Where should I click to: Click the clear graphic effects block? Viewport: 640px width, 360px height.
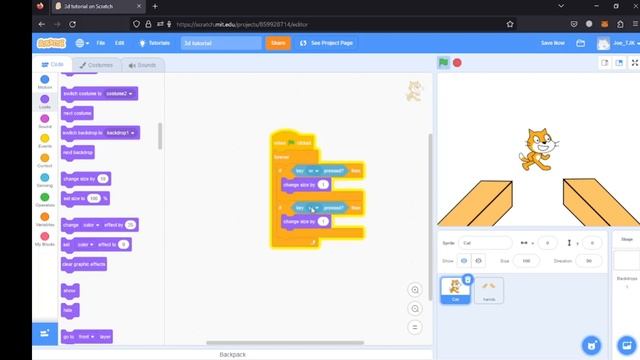[84, 264]
